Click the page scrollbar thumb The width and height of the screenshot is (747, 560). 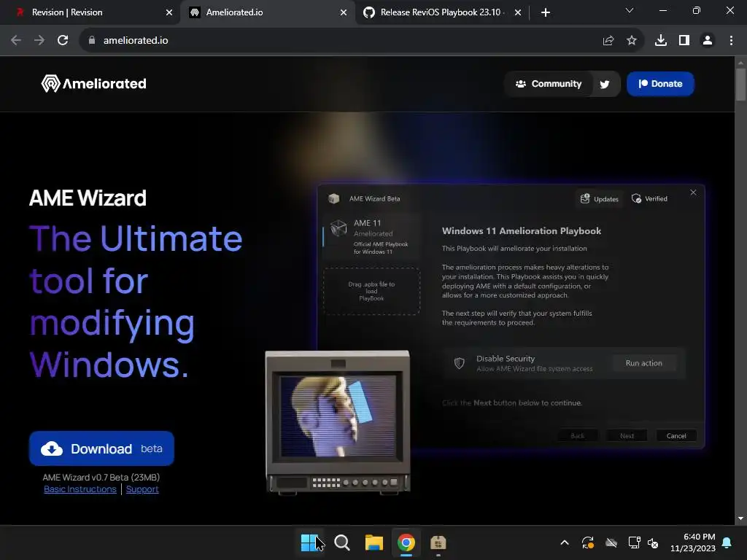740,85
